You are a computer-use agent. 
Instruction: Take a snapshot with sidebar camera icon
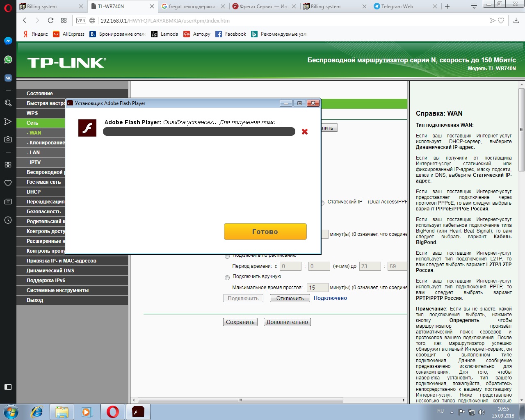pos(8,139)
